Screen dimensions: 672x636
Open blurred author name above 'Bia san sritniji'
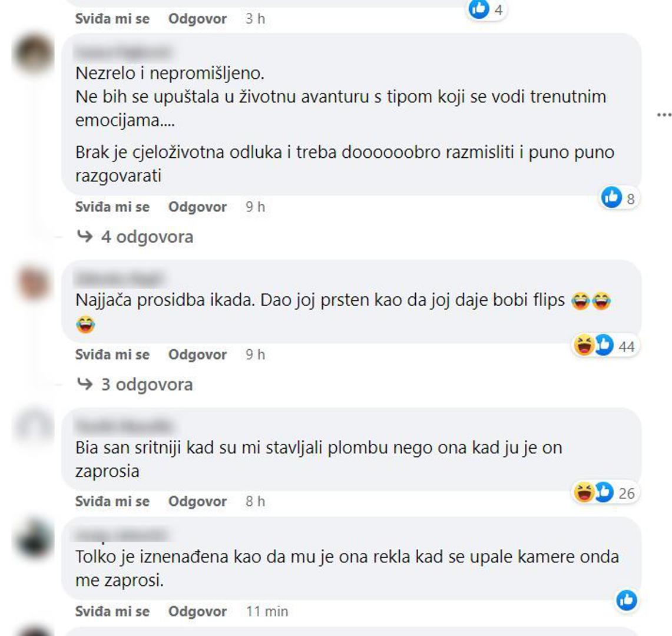124,426
